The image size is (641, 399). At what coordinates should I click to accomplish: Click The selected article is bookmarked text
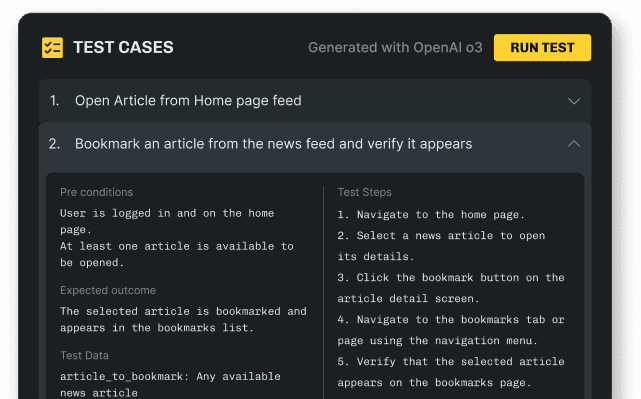pyautogui.click(x=183, y=319)
